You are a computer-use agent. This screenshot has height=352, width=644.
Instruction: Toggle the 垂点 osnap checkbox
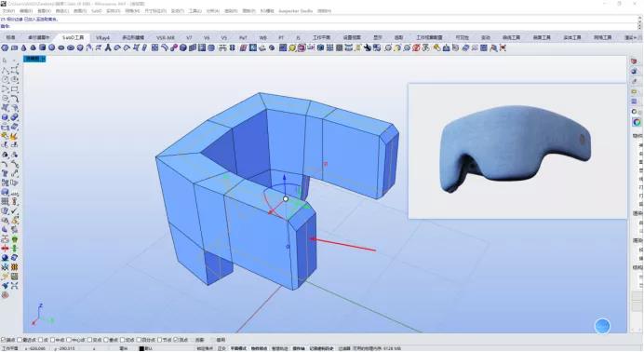pyautogui.click(x=106, y=340)
